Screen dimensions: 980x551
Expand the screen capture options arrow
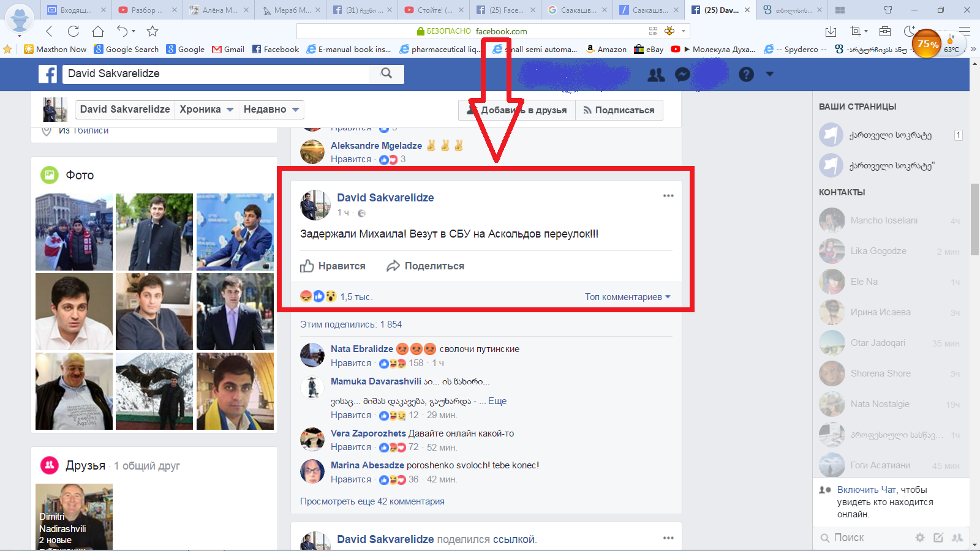click(x=866, y=31)
